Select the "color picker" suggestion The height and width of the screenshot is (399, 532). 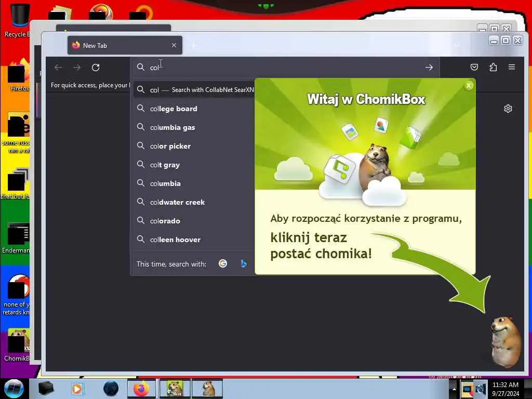coord(192,146)
